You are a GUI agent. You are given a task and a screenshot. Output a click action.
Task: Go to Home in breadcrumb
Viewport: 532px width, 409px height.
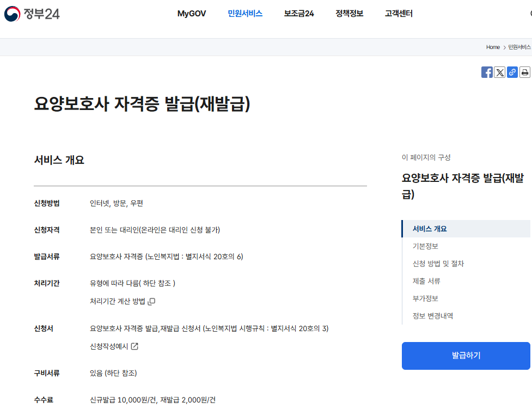click(493, 47)
